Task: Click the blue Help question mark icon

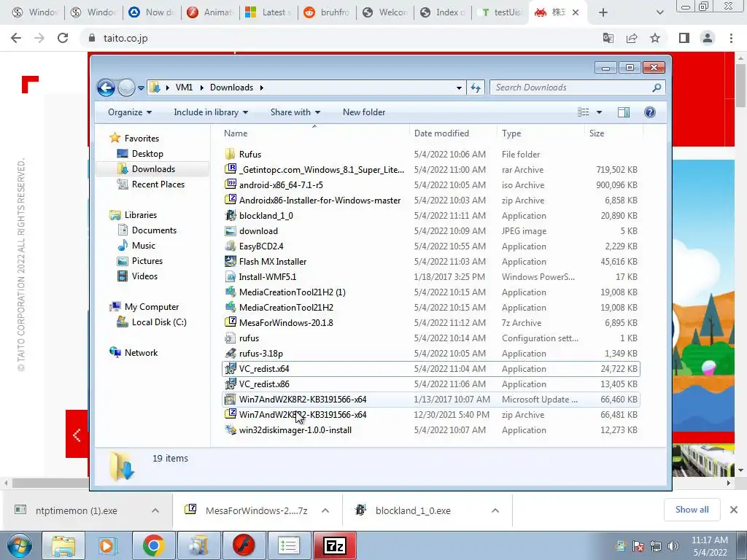Action: [x=649, y=112]
